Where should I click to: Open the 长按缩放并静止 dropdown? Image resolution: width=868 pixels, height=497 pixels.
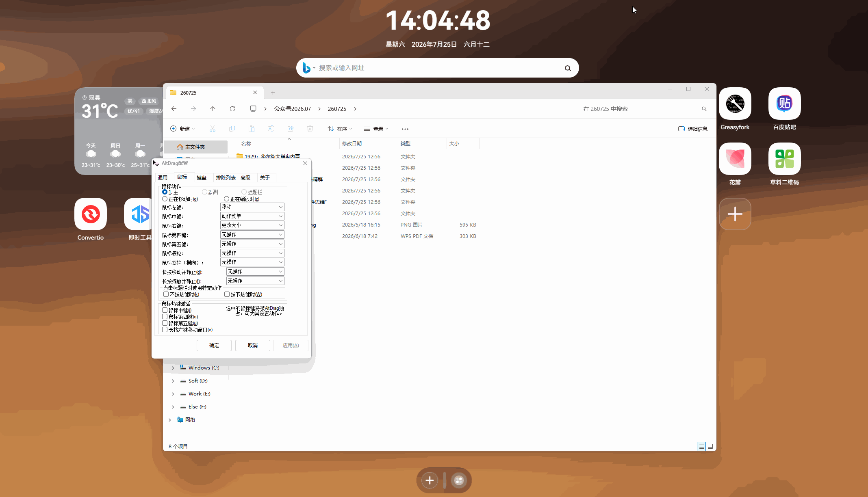click(x=255, y=281)
